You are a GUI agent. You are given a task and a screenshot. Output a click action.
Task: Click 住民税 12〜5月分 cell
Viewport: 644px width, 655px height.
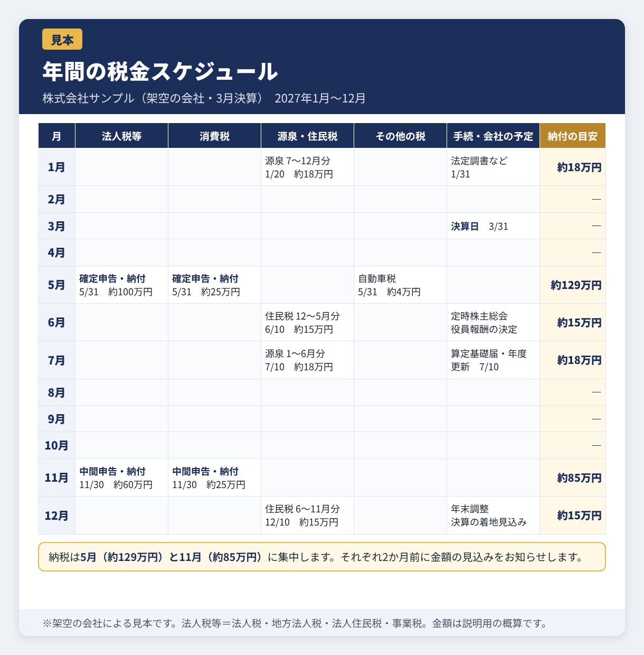(307, 322)
